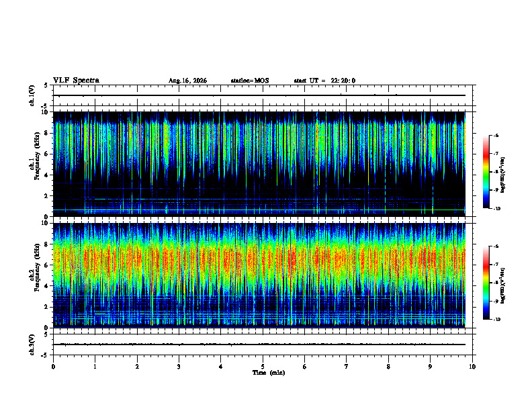
Task: Click the 3 tick label on the Time axis
Action: click(x=179, y=367)
